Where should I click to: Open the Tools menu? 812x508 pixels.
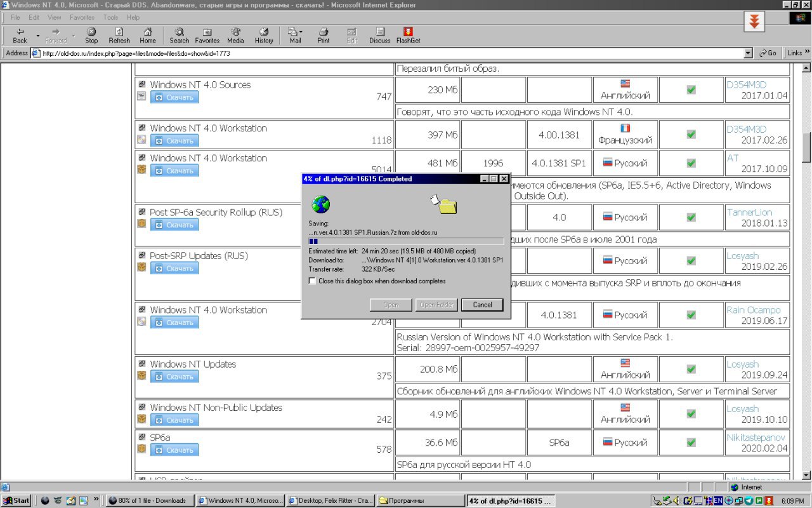[x=110, y=17]
